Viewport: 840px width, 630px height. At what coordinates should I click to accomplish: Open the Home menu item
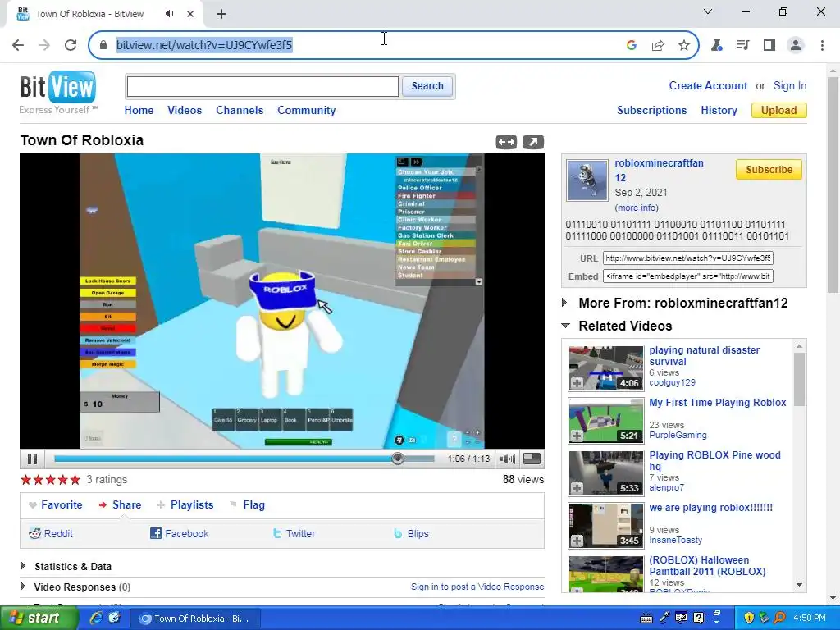point(139,111)
